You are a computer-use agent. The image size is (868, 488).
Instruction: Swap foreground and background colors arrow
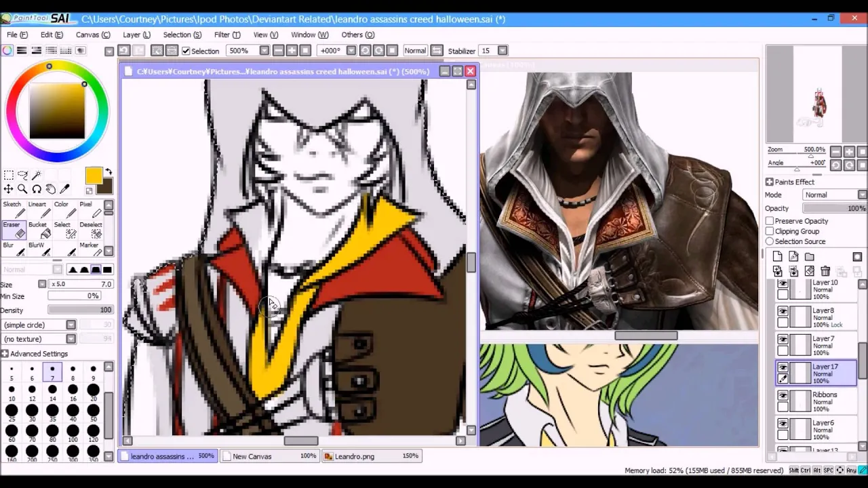pyautogui.click(x=108, y=172)
